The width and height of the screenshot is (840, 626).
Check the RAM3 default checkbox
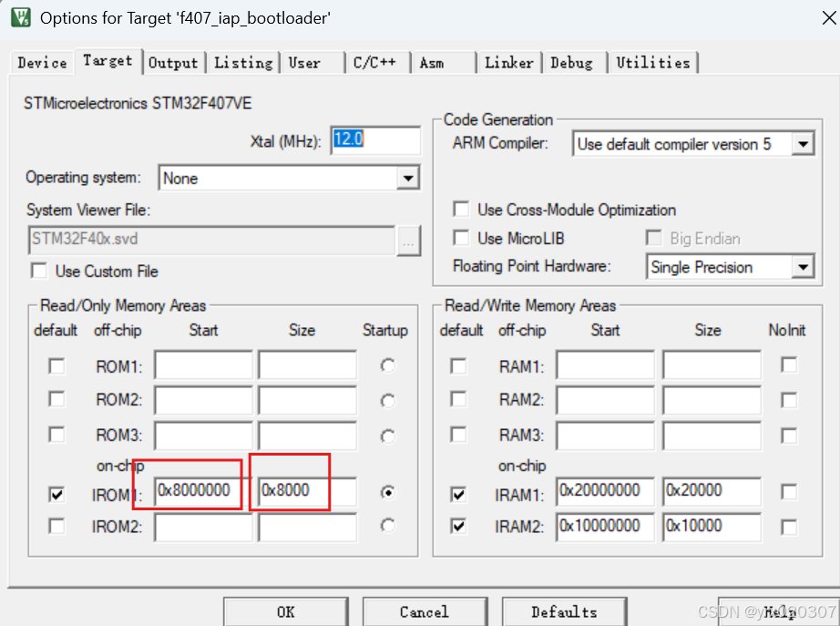pos(458,434)
